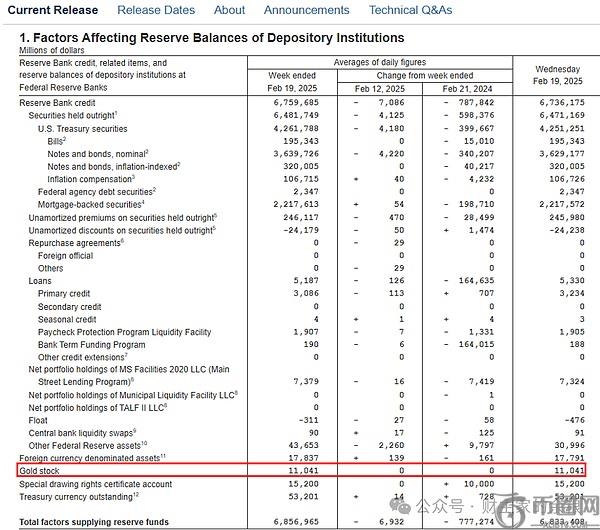
Task: Click the week-ended value 4,261,788
Action: coord(296,129)
